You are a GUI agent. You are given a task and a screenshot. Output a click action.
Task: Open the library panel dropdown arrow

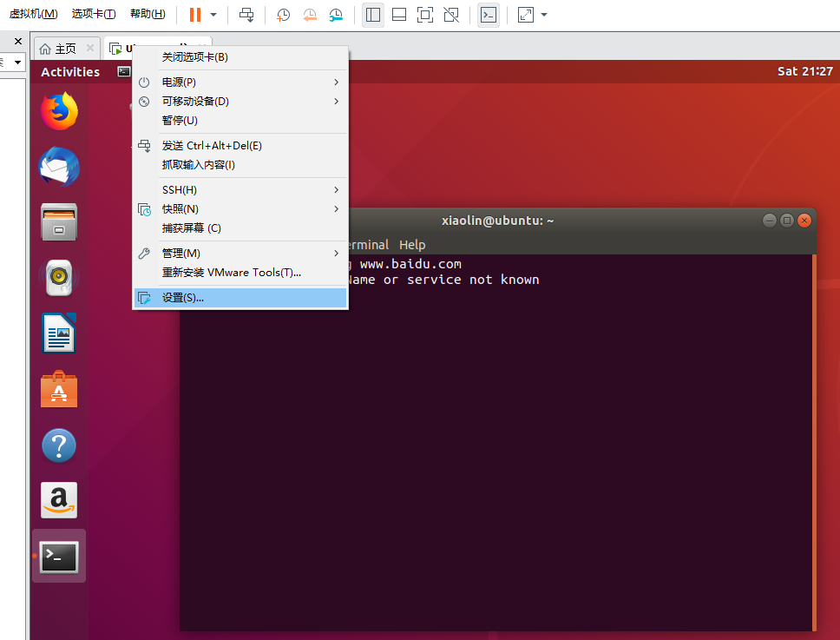click(x=17, y=63)
